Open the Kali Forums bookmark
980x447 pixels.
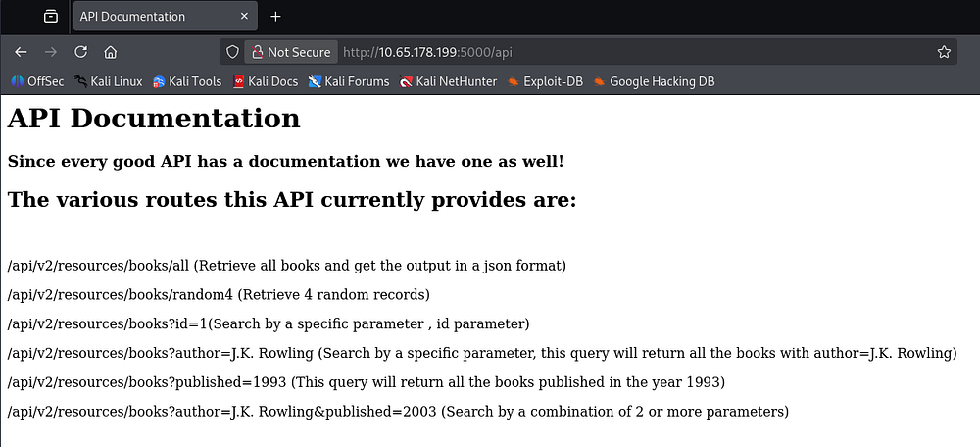[348, 81]
